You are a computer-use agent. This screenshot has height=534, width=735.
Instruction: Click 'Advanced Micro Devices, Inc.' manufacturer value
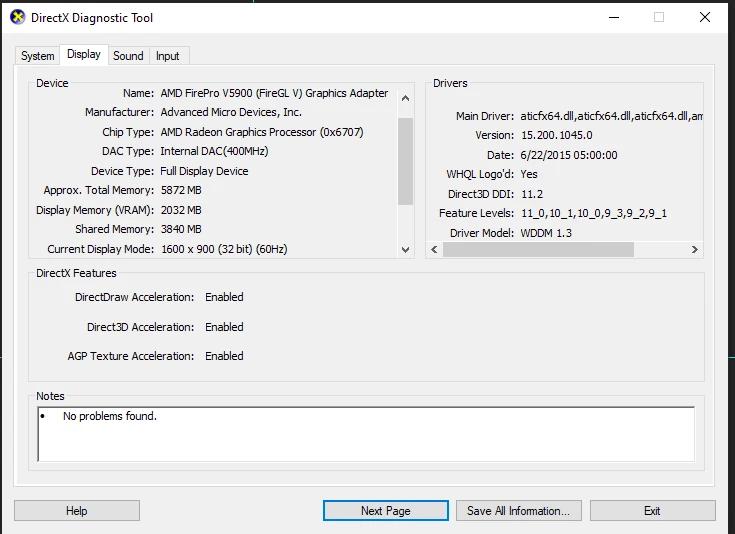tap(231, 112)
